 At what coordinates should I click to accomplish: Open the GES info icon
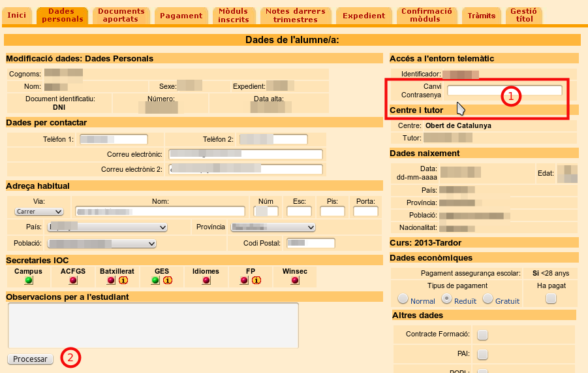[167, 281]
